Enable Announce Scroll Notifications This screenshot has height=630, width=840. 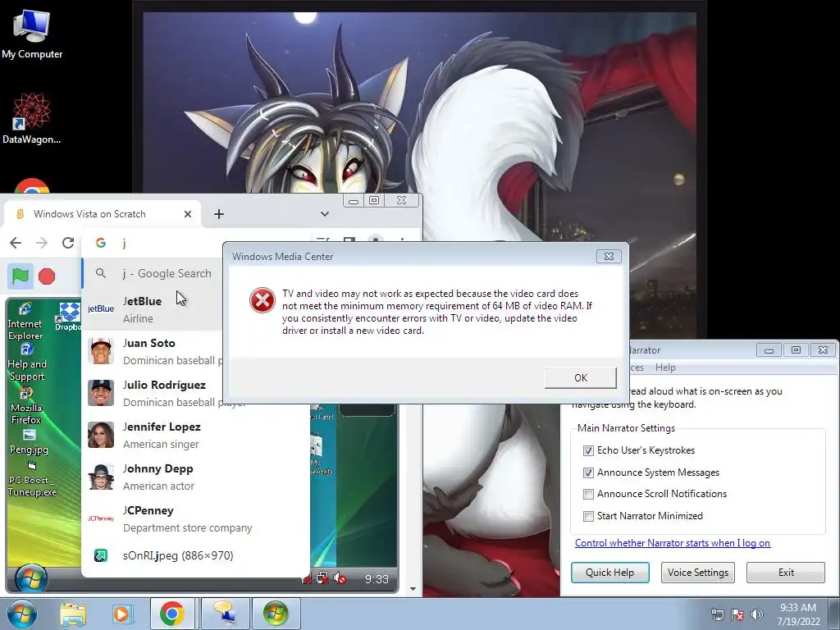click(x=588, y=494)
